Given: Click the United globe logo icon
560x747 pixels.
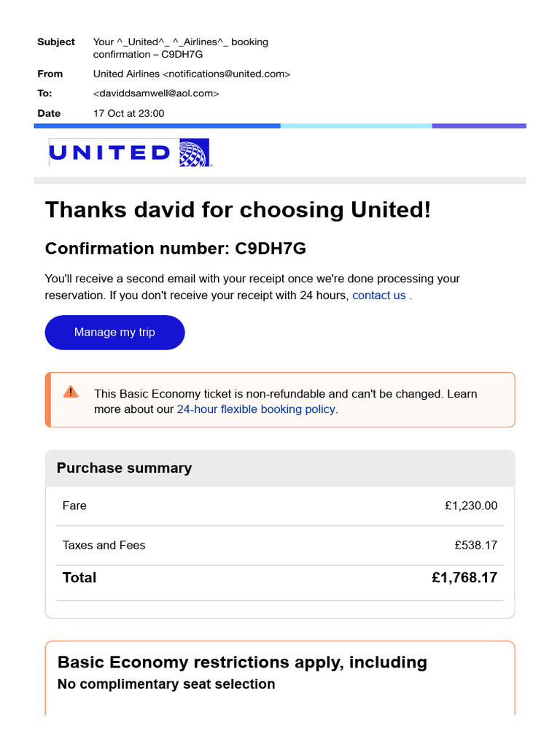Looking at the screenshot, I should click(x=194, y=153).
